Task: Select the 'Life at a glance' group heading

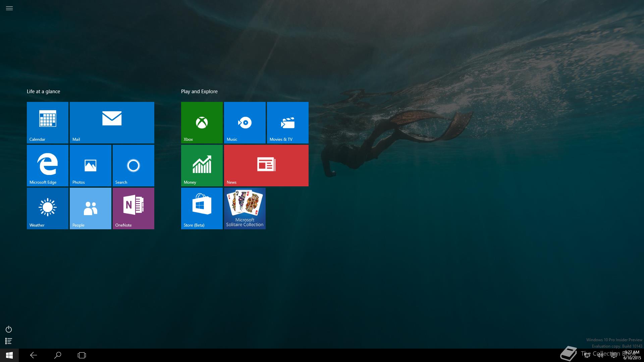Action: pos(44,92)
